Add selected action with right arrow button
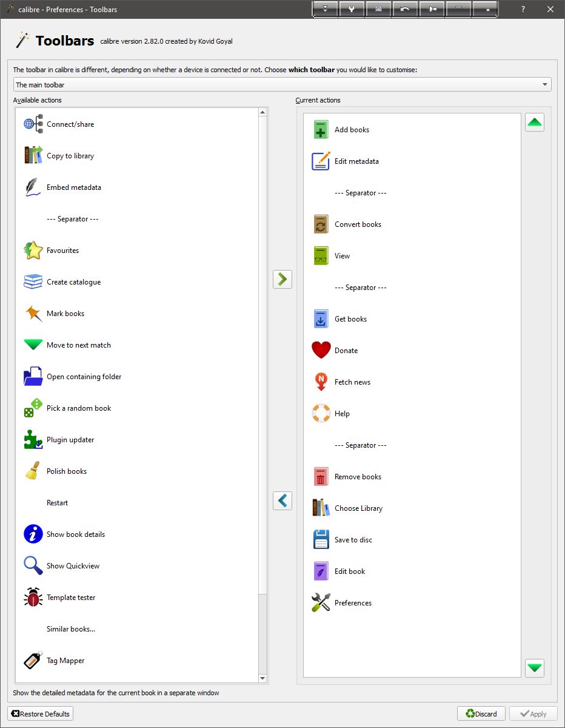565x728 pixels. tap(282, 279)
